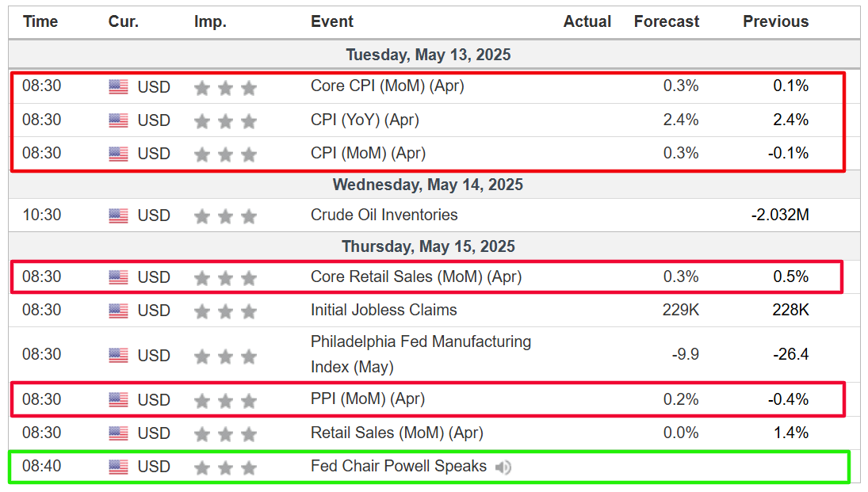
Task: Click importance stars for CPI (YoY)
Action: coord(225,120)
